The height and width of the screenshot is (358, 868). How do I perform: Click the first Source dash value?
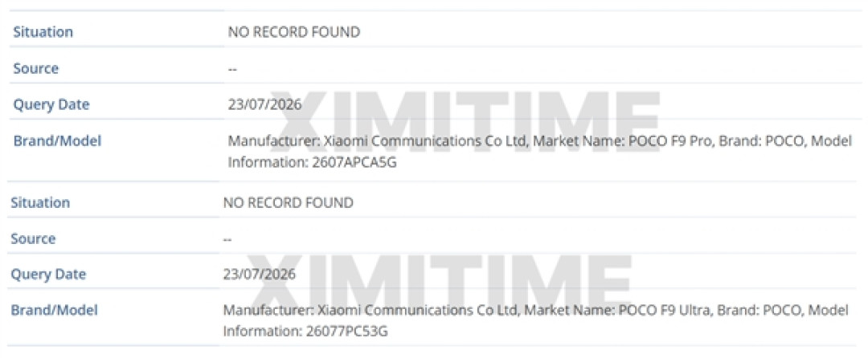pyautogui.click(x=232, y=69)
